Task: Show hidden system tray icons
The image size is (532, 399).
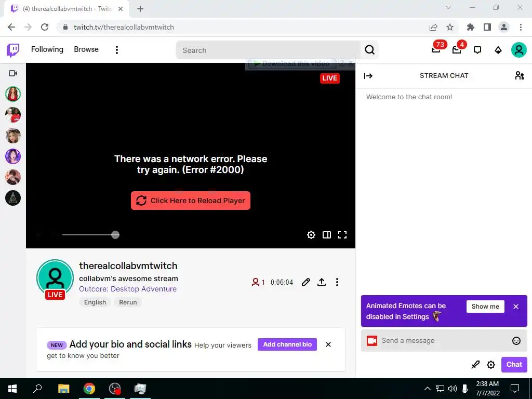Action: pos(428,389)
